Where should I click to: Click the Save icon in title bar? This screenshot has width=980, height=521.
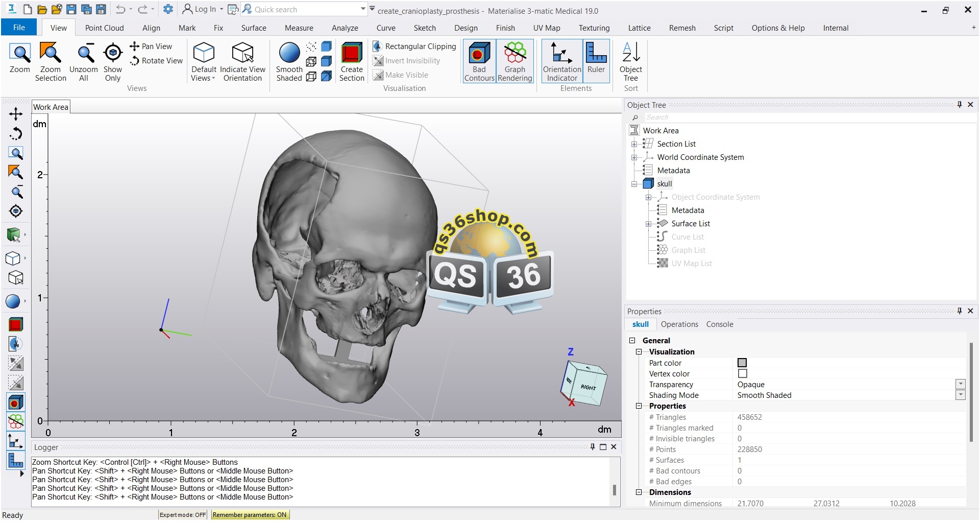(x=71, y=9)
